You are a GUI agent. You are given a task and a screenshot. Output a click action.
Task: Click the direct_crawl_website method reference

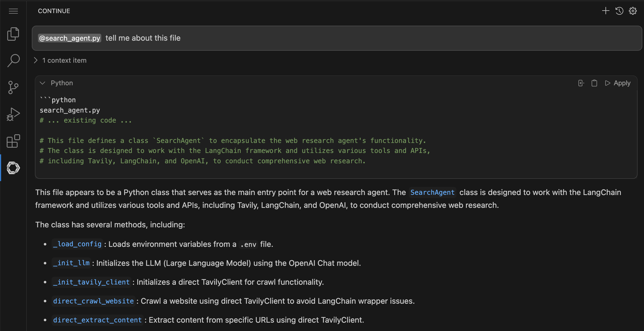[x=93, y=301]
